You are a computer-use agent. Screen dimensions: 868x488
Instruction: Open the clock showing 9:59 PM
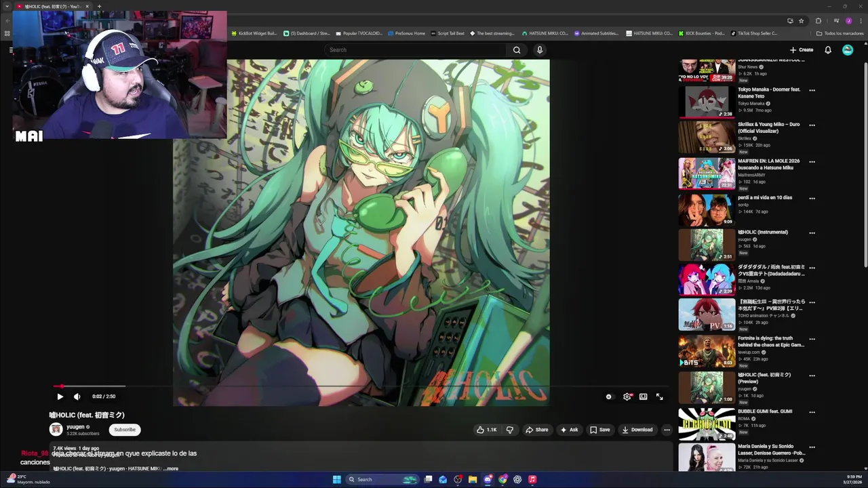[854, 479]
